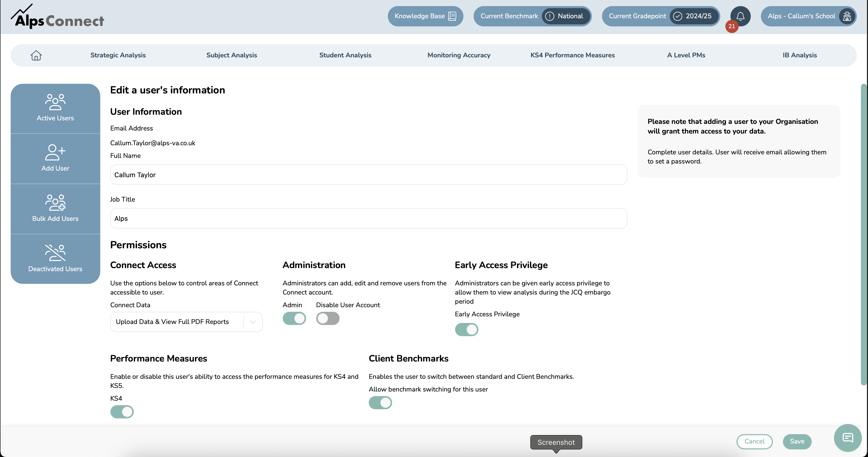The image size is (868, 457).
Task: Toggle Disable User Account switch
Action: coord(327,318)
